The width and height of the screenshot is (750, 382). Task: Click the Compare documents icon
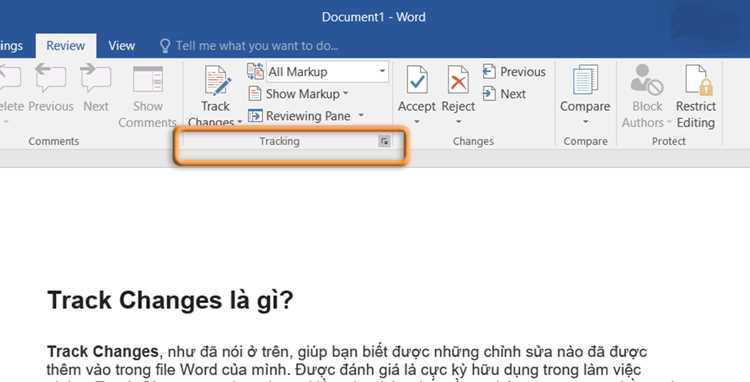[585, 79]
